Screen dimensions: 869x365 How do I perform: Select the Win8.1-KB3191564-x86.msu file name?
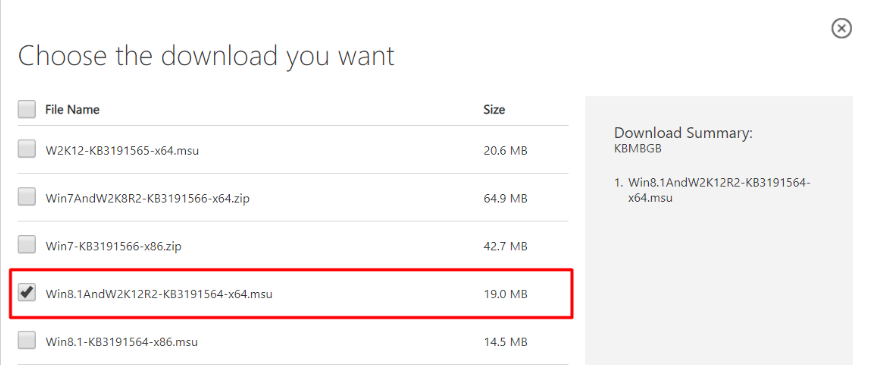tap(121, 342)
